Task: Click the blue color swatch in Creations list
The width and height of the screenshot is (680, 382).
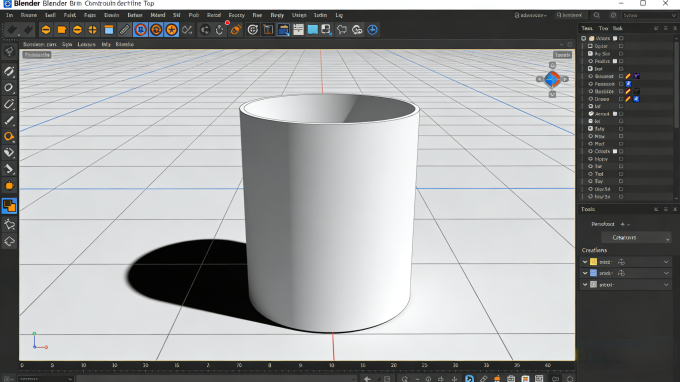Action: pyautogui.click(x=593, y=273)
